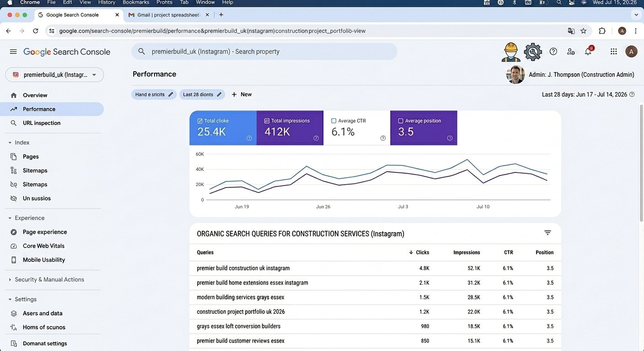Image resolution: width=644 pixels, height=351 pixels.
Task: Open the new tab plus button
Action: tap(221, 15)
